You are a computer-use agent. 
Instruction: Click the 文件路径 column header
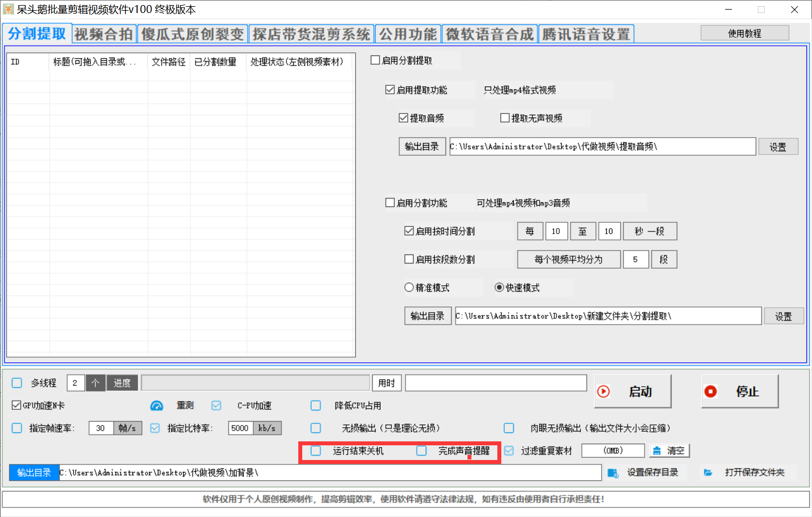169,62
